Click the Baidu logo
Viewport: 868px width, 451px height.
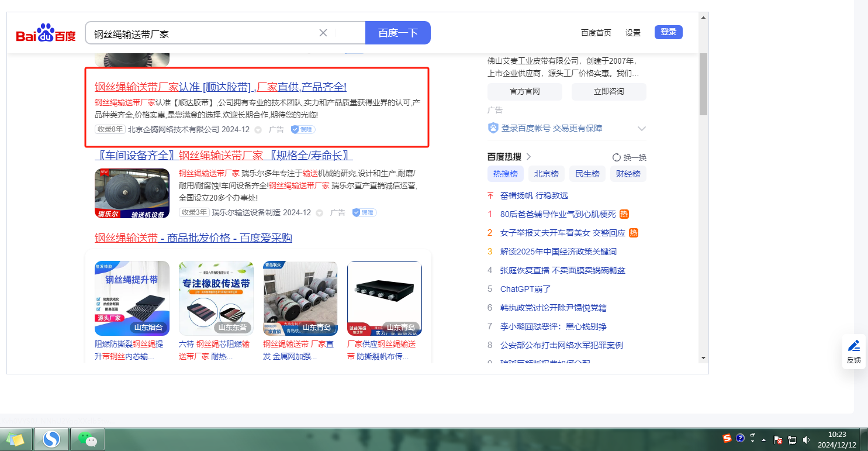coord(46,33)
